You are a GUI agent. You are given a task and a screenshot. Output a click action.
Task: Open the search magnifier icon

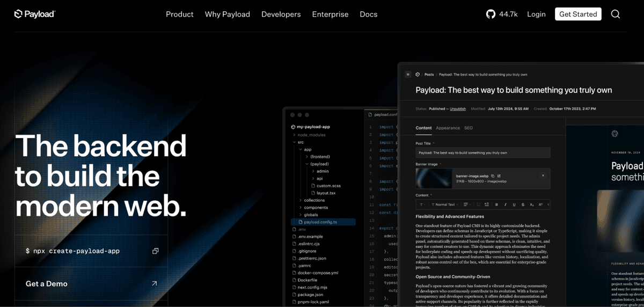click(x=616, y=14)
